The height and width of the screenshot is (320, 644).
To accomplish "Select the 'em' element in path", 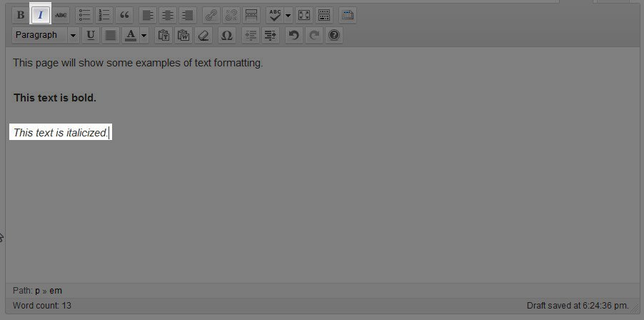I will (56, 291).
